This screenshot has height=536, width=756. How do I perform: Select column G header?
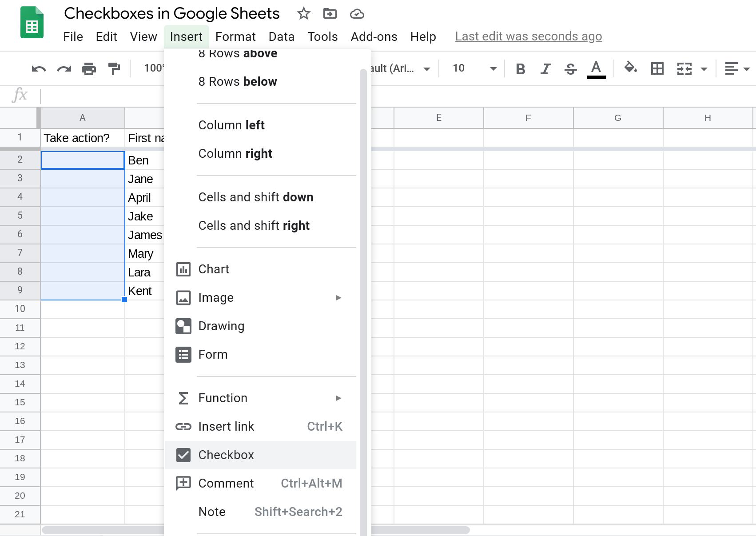[x=618, y=118]
